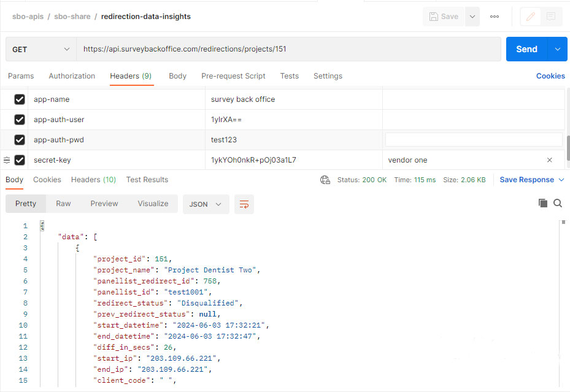
Task: Expand the Send button dropdown arrow
Action: point(558,48)
